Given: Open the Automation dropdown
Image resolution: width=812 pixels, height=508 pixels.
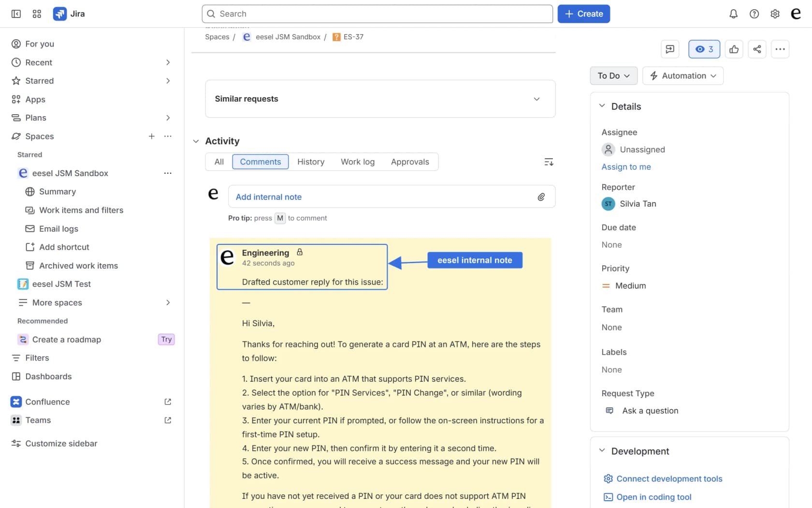Looking at the screenshot, I should pos(682,75).
